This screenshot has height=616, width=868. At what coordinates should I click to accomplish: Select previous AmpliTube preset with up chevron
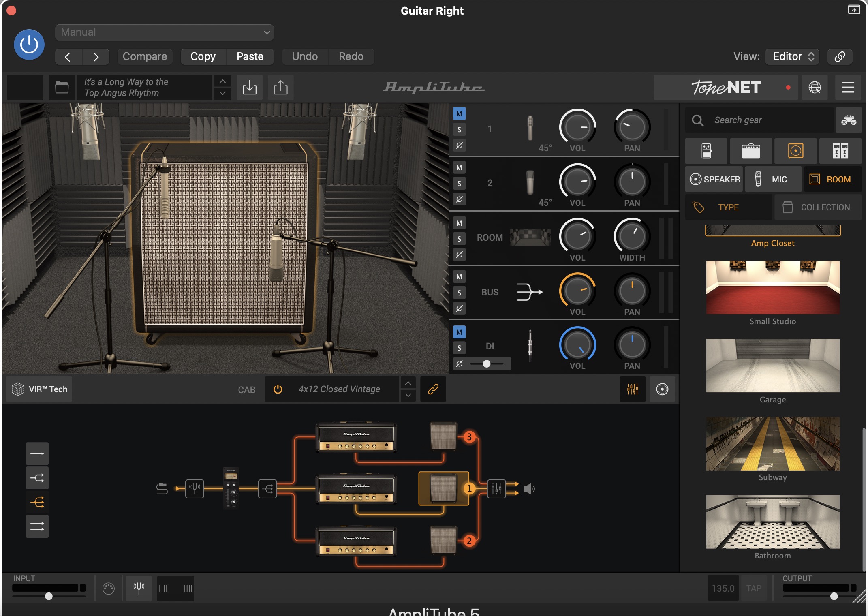[x=222, y=81]
